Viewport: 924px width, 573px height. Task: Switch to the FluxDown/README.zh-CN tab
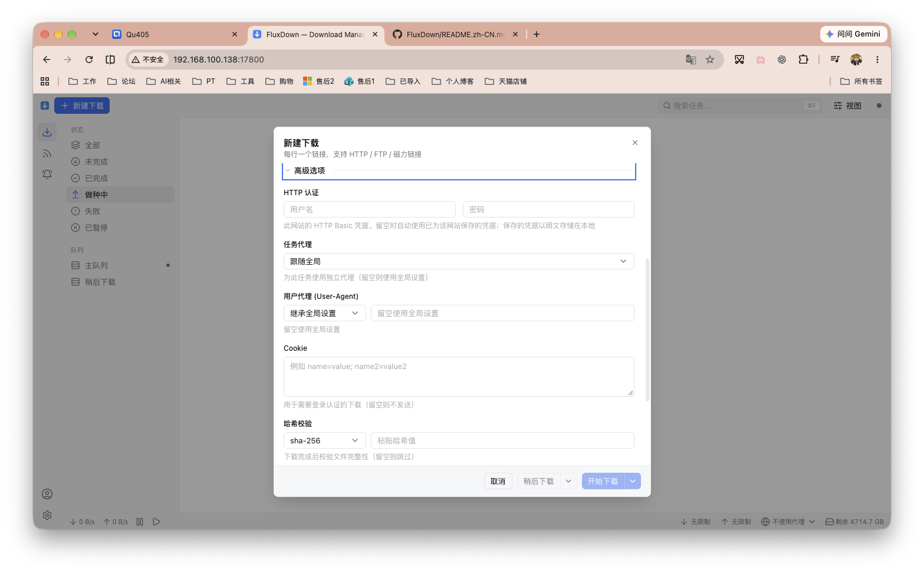click(455, 34)
